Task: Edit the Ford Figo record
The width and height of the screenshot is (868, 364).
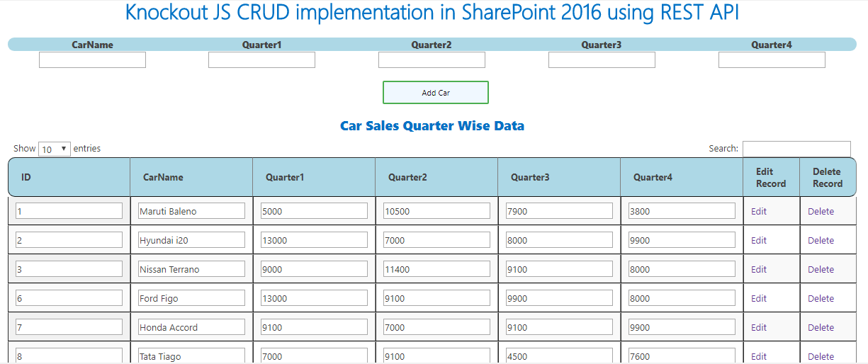Action: point(759,298)
